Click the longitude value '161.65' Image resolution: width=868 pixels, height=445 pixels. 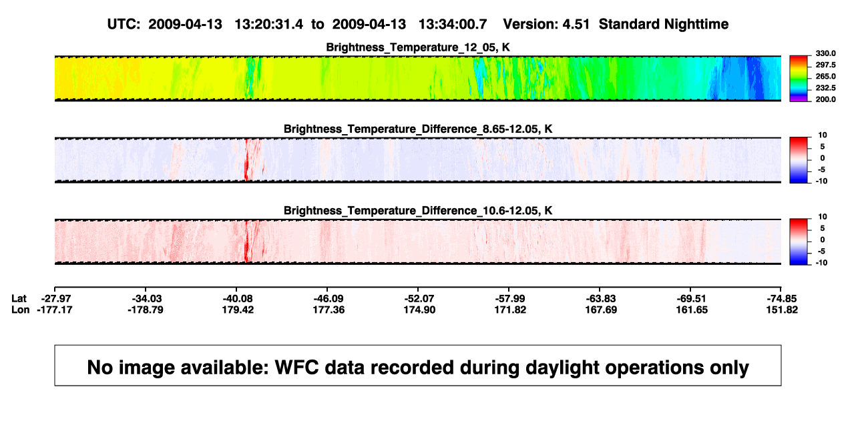click(692, 310)
